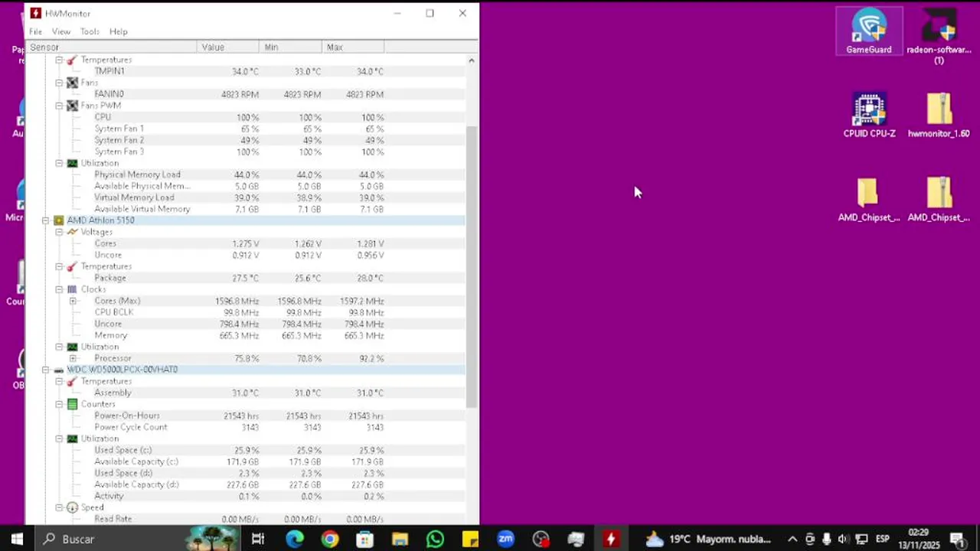Click the scrollbar up arrow in HWMonitor

coord(472,60)
